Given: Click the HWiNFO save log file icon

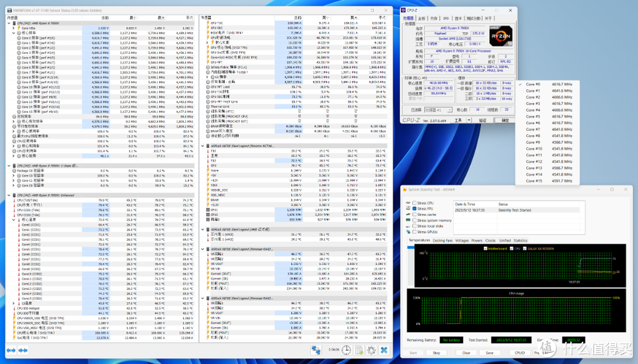Looking at the screenshot, I should coord(358,350).
